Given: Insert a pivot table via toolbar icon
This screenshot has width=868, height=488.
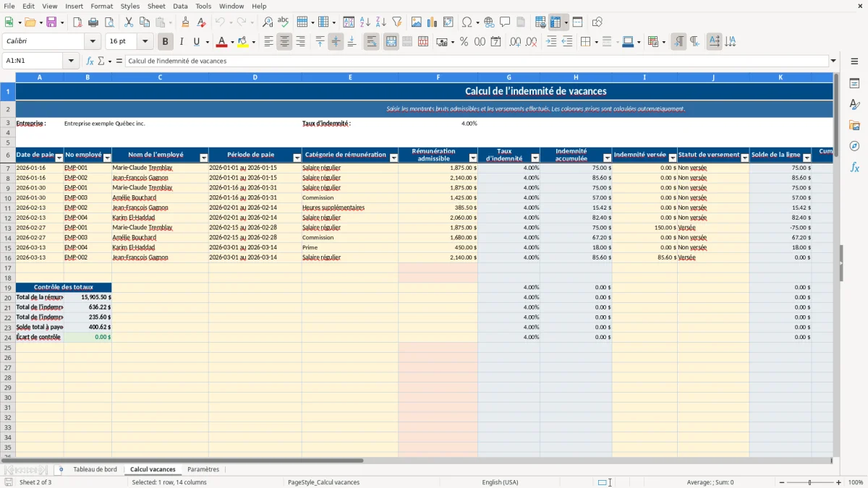Looking at the screenshot, I should [448, 22].
